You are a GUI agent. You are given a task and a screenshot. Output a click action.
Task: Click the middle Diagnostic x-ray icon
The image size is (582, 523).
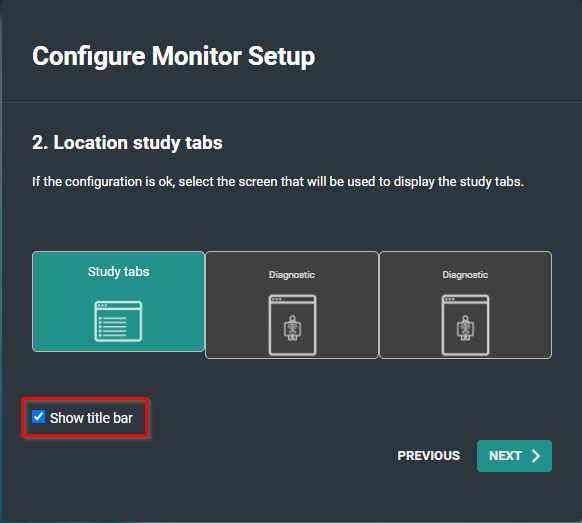coord(292,325)
